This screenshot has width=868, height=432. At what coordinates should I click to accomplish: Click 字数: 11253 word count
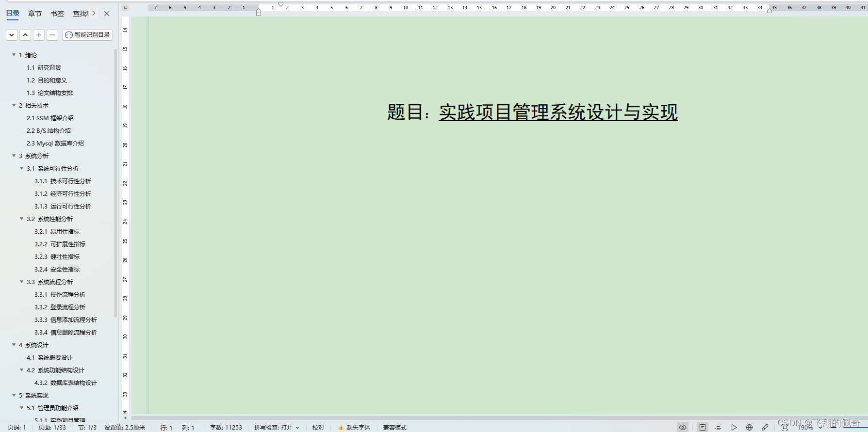226,428
